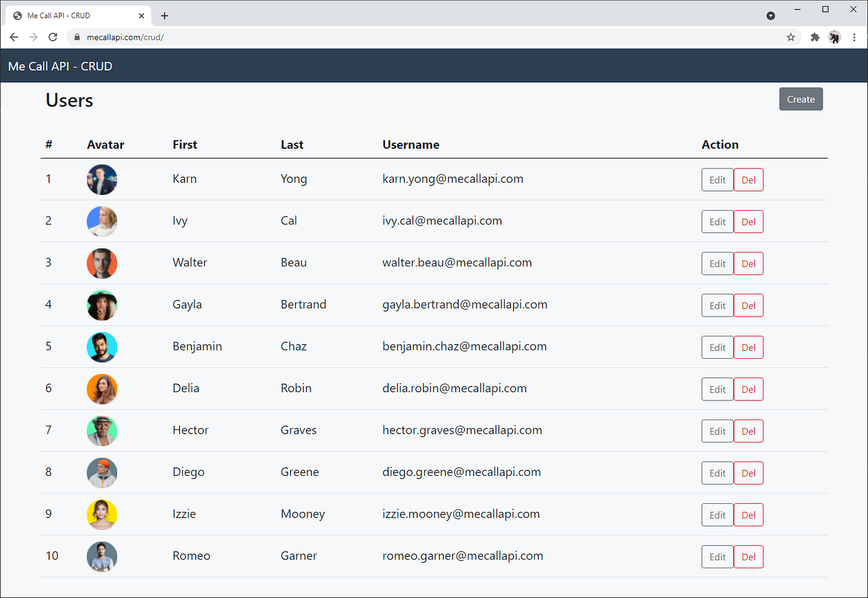The width and height of the screenshot is (868, 598).
Task: Open a new browser tab
Action: [164, 15]
